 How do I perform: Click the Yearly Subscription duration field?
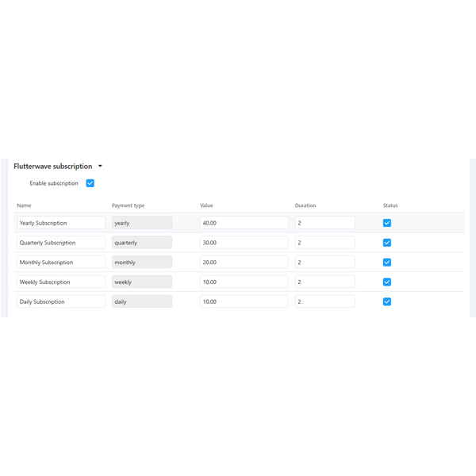pos(324,223)
